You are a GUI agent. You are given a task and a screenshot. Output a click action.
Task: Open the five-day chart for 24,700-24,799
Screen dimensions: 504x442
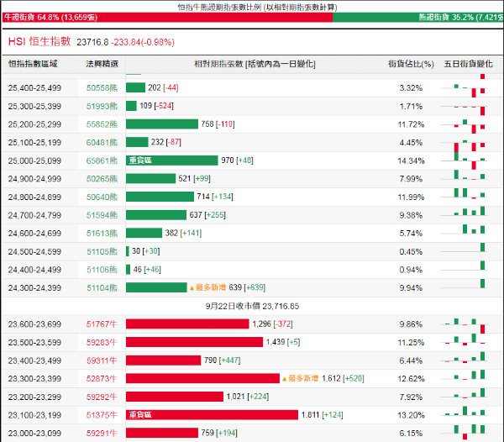[x=465, y=213]
